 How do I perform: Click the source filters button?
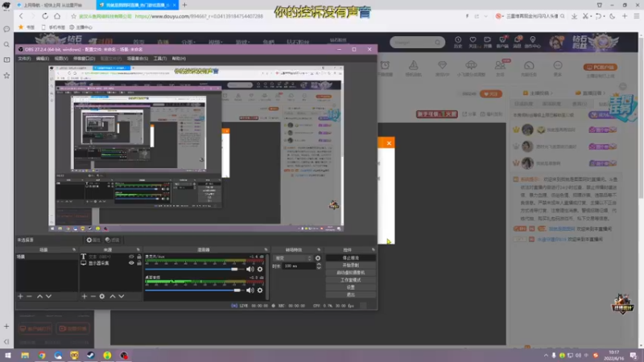(x=112, y=240)
